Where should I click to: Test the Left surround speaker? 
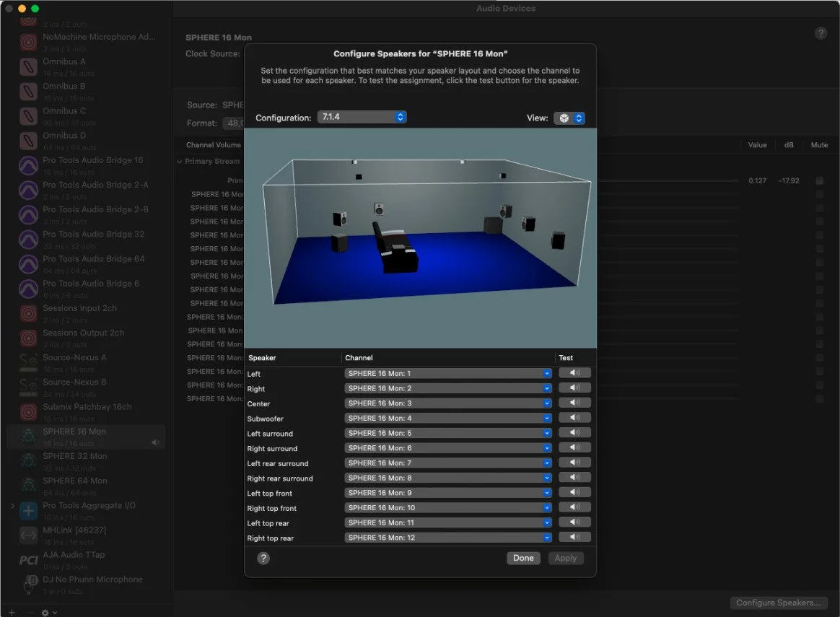point(574,433)
